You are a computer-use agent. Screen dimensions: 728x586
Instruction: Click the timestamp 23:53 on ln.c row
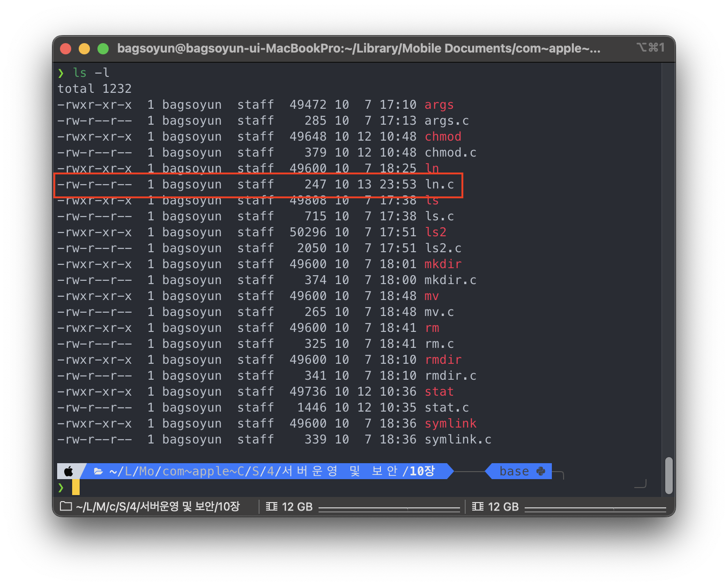pos(398,184)
